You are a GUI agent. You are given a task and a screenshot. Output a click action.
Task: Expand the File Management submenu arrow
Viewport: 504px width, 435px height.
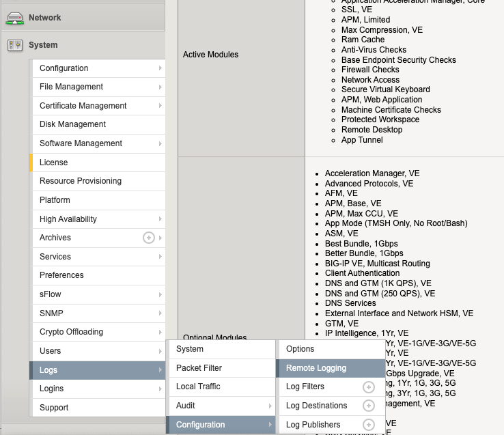pos(160,87)
